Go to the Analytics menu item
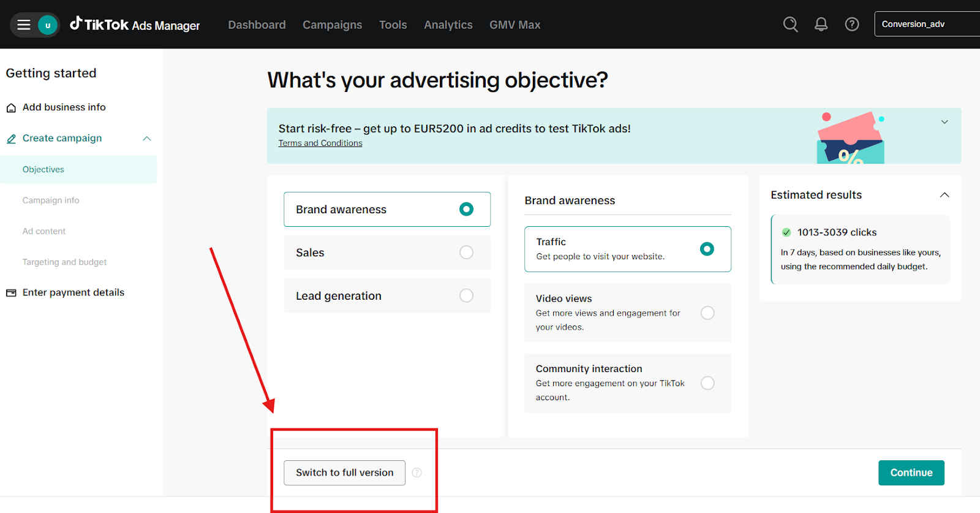 (x=448, y=25)
